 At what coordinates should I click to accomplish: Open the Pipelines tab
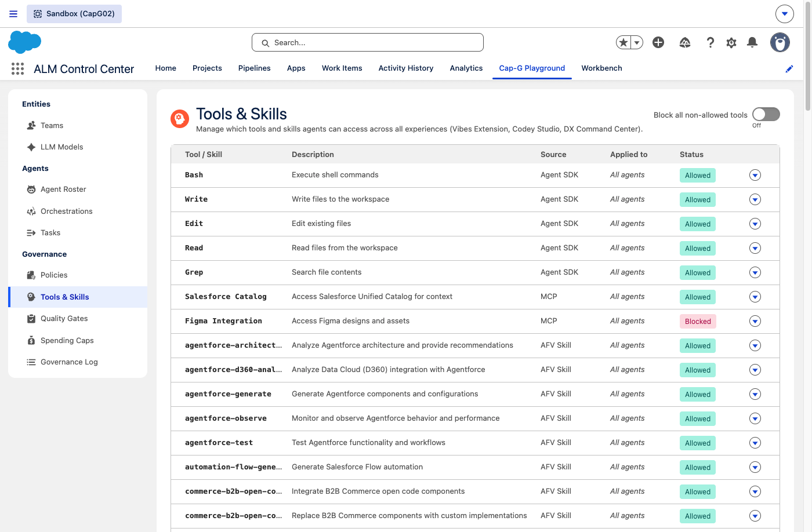pyautogui.click(x=255, y=68)
